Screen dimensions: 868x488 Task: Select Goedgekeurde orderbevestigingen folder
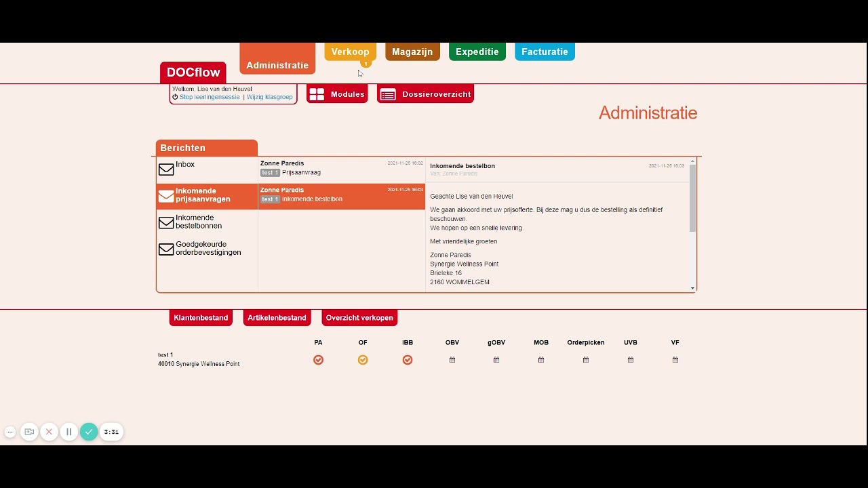point(208,248)
